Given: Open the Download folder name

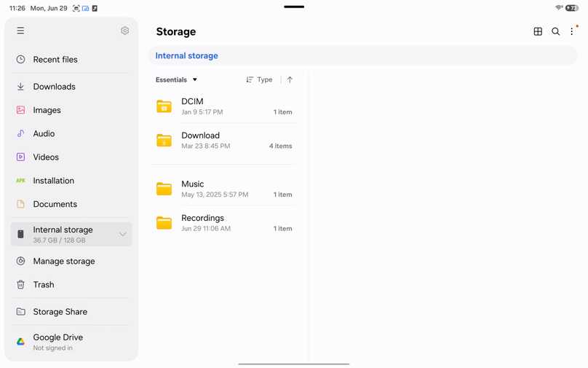Looking at the screenshot, I should [201, 136].
